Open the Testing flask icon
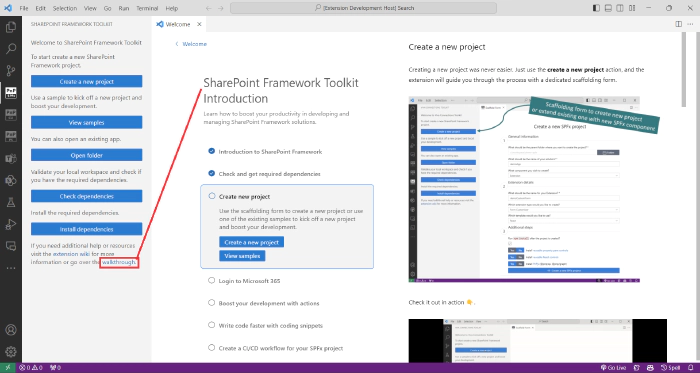Viewport: 700px width, 373px height. coord(11,203)
